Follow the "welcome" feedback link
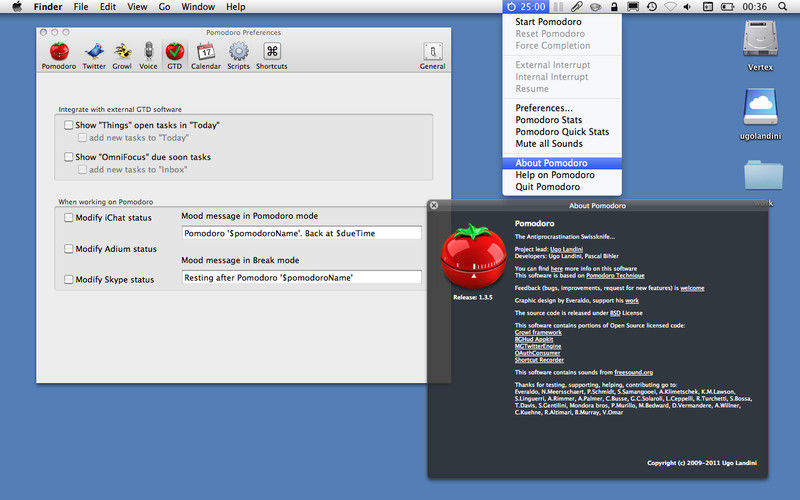Screen dimensions: 800x500 pyautogui.click(x=692, y=288)
